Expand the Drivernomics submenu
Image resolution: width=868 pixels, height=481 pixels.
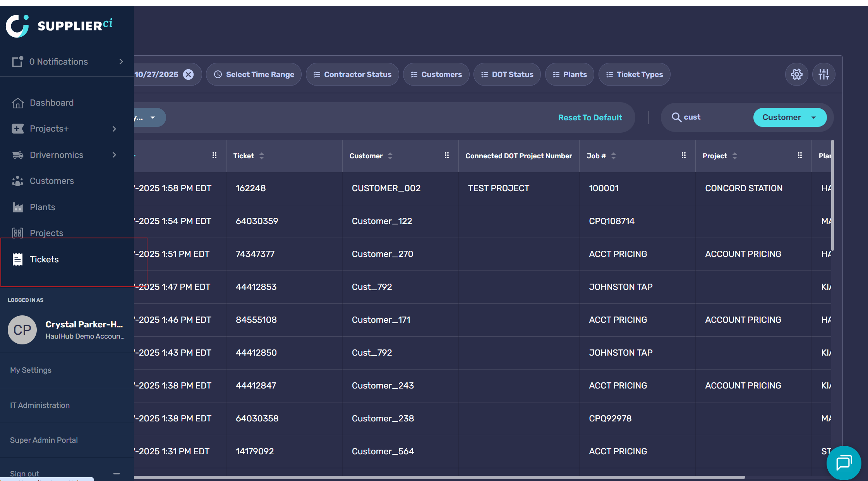(x=114, y=155)
